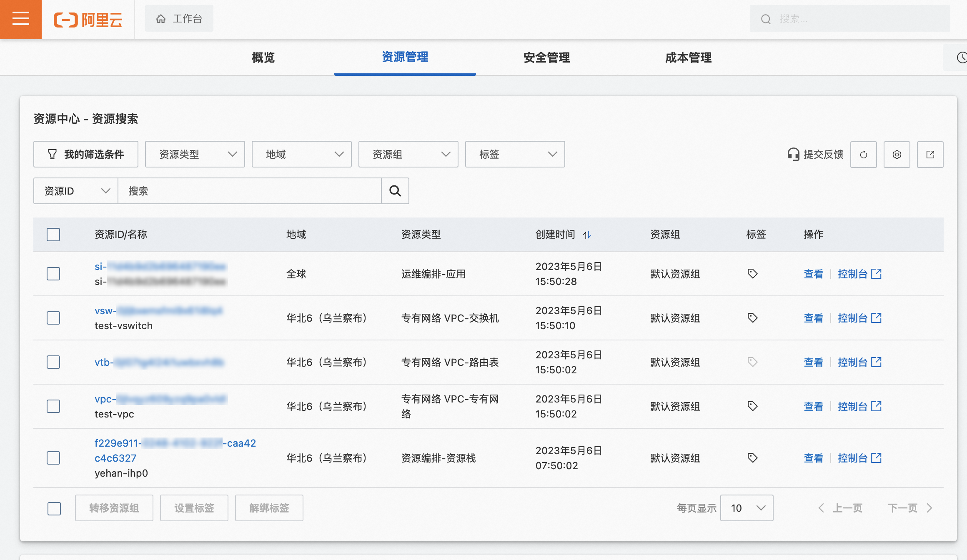Click the 工作台 button in the top bar
967x560 pixels.
click(x=179, y=19)
